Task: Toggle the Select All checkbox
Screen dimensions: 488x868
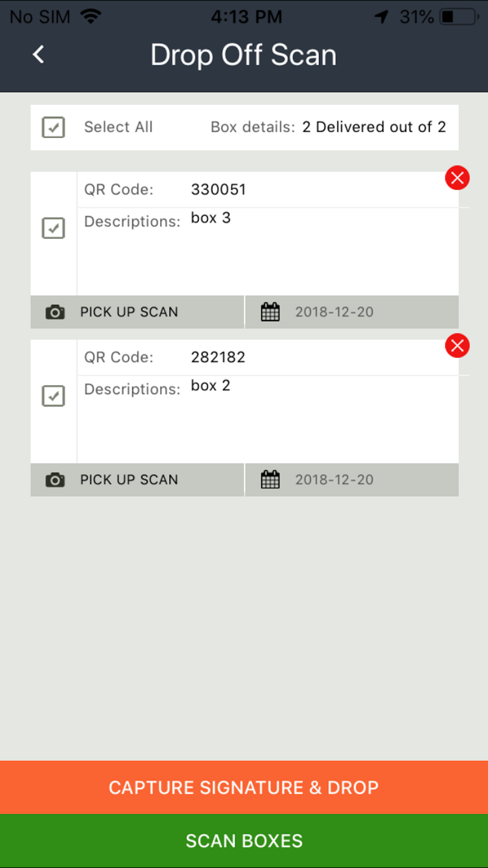Action: [54, 127]
